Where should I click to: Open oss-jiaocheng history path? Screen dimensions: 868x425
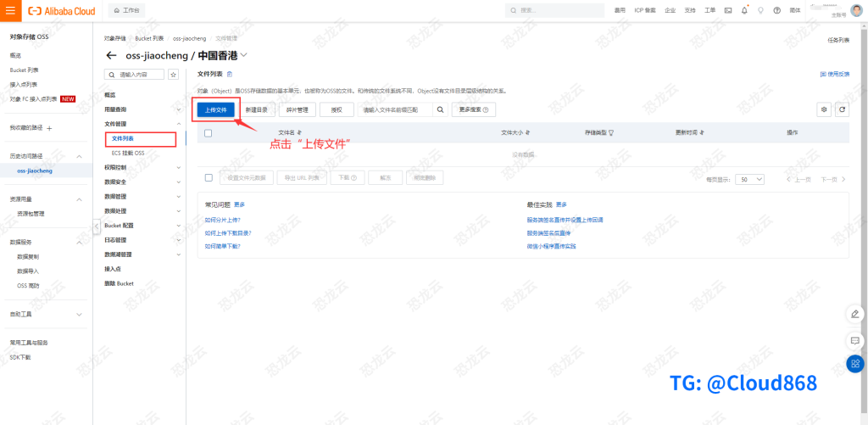pos(35,171)
